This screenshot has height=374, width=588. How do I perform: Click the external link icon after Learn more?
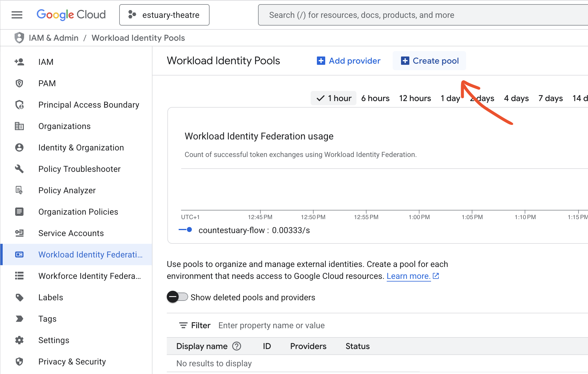436,276
